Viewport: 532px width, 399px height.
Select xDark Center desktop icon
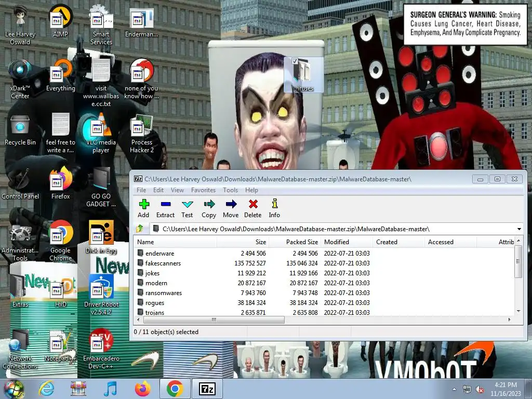point(20,79)
